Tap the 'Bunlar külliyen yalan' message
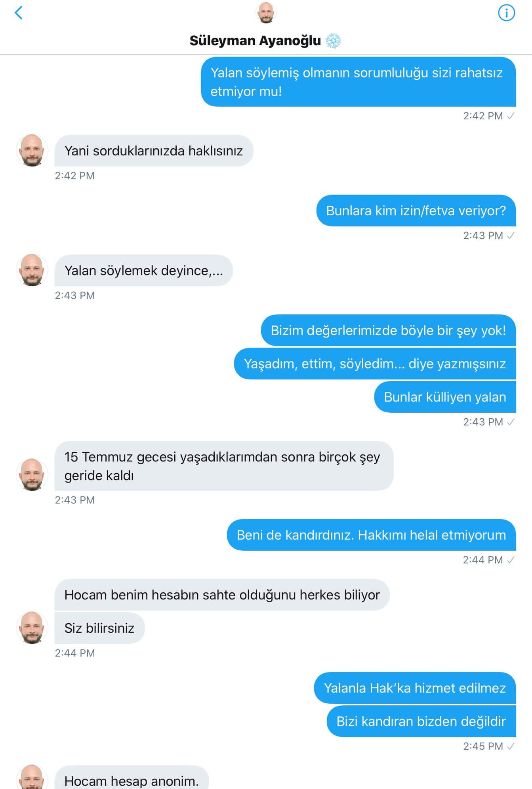The width and height of the screenshot is (532, 789). click(445, 397)
